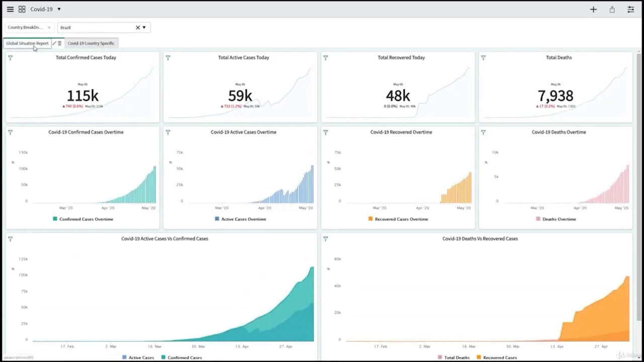Click the filter icon on Covid-19 Confirmed Cases Overtime

[x=10, y=132]
